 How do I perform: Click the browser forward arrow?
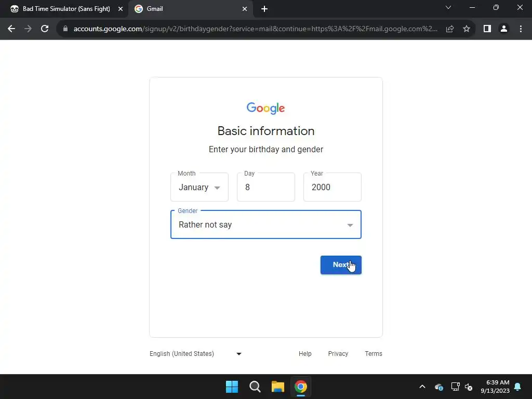click(28, 29)
